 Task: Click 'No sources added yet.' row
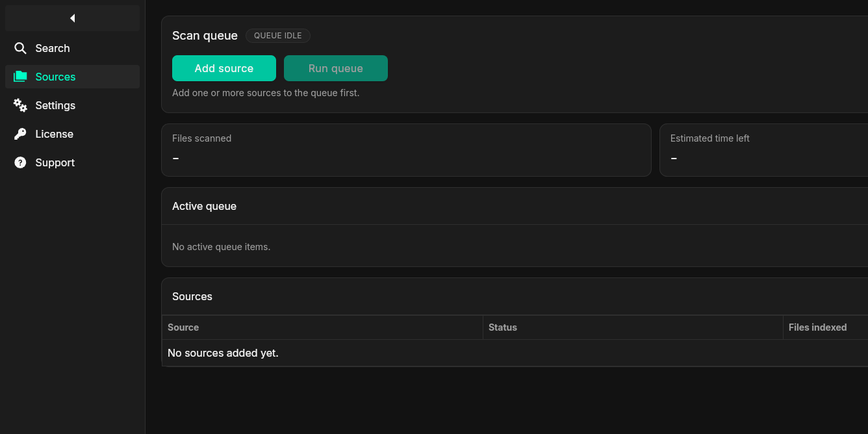click(515, 353)
